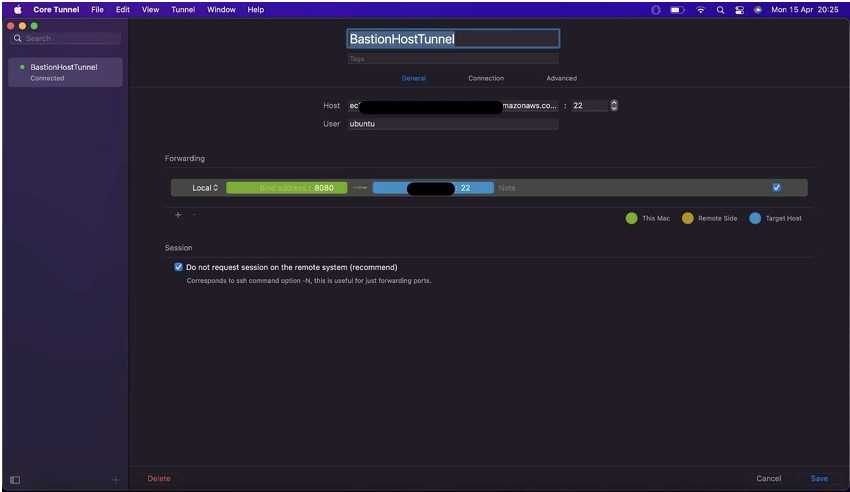This screenshot has width=850, height=492.
Task: Switch to the Connection tab
Action: (486, 78)
